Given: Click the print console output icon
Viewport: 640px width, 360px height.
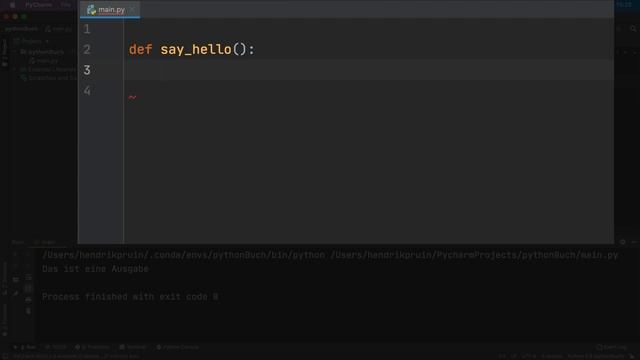Looking at the screenshot, I should click(x=28, y=300).
